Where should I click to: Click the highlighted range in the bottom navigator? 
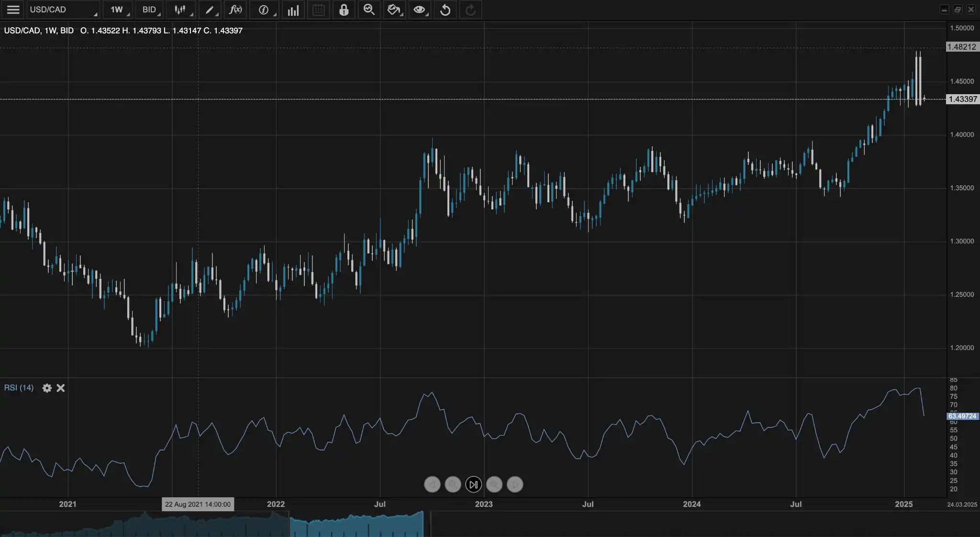(356, 525)
